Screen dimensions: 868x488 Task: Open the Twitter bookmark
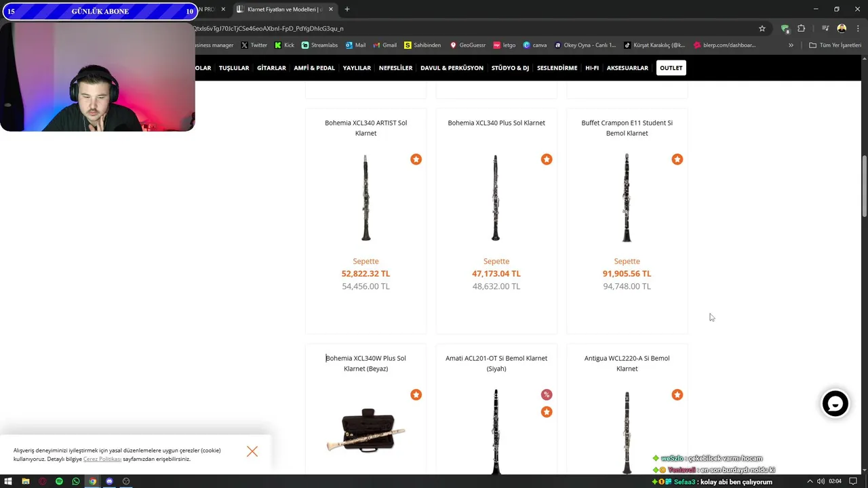tap(254, 45)
